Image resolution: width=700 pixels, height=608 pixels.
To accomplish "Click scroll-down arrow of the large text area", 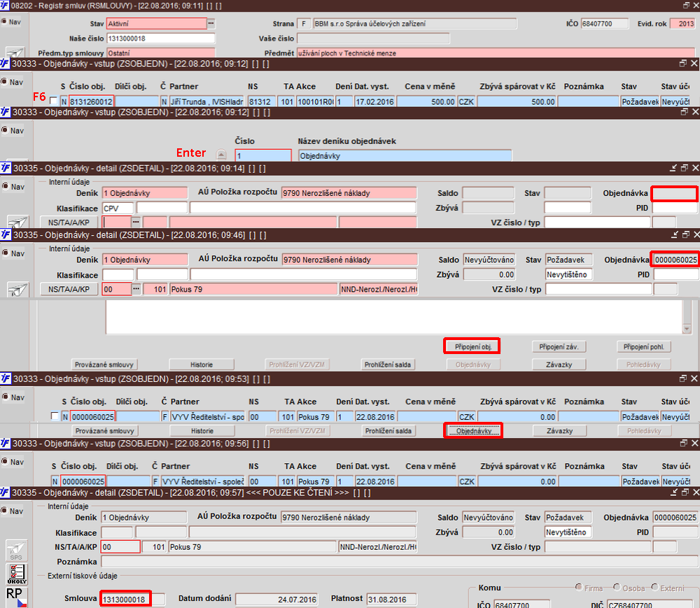I will pos(687,330).
